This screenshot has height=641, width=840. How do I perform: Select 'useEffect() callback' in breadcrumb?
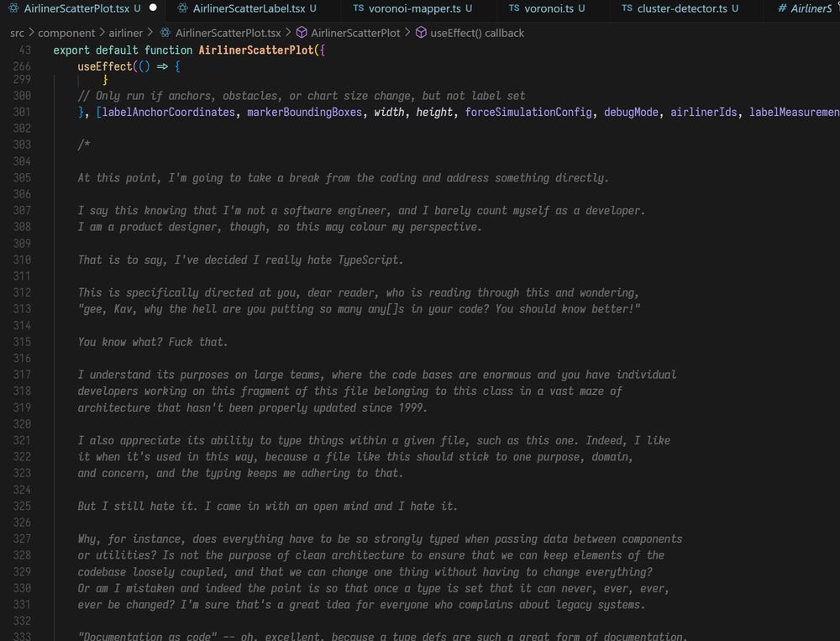point(477,33)
